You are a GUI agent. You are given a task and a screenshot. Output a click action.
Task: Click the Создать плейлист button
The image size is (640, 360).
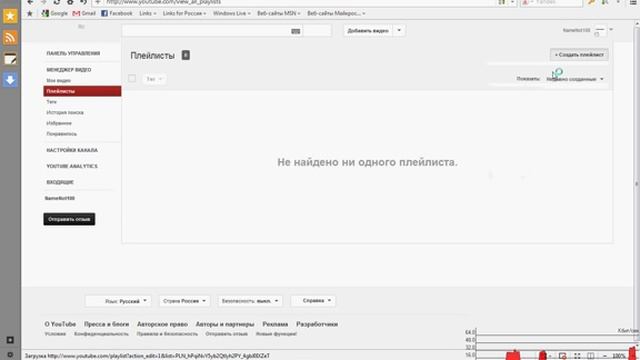[x=579, y=55]
